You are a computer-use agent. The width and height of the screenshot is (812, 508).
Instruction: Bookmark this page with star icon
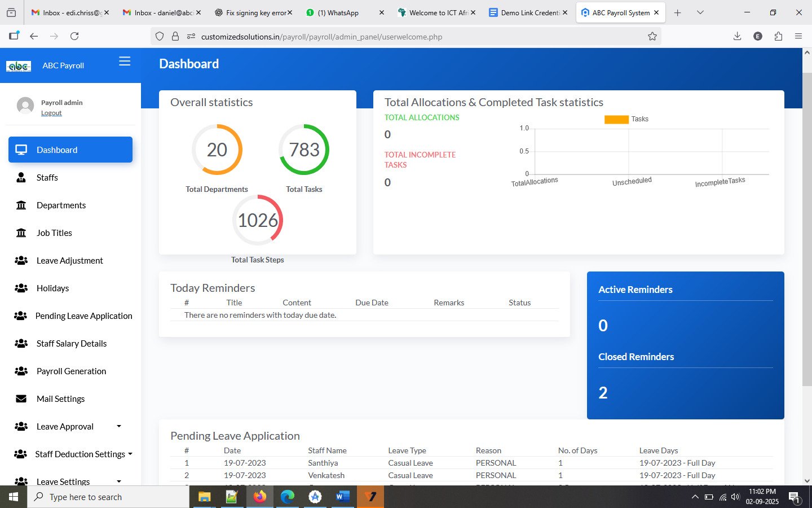(x=652, y=37)
